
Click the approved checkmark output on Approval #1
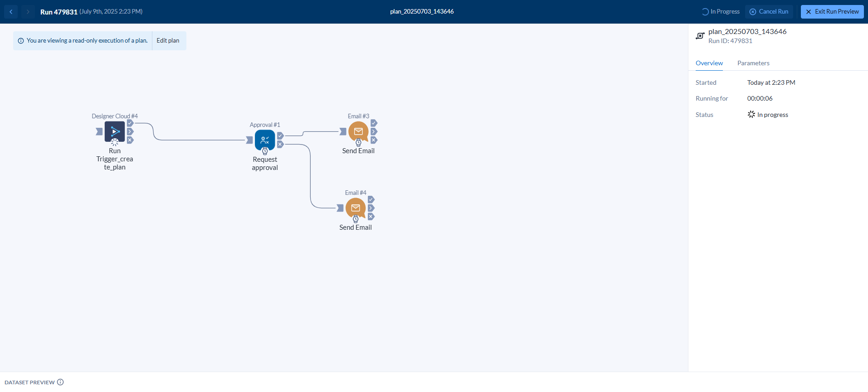pos(280,136)
